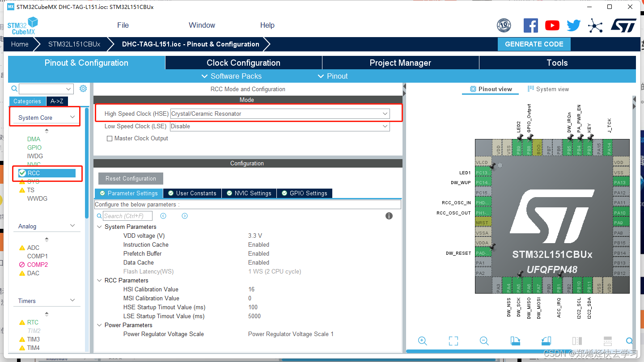Select the PA13 pin on the chip

tap(621, 182)
